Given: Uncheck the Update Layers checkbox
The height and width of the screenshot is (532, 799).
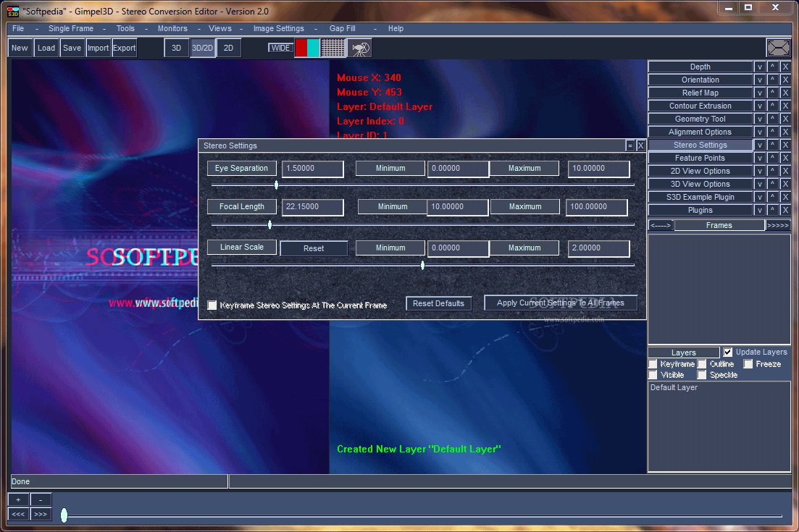Looking at the screenshot, I should tap(728, 352).
